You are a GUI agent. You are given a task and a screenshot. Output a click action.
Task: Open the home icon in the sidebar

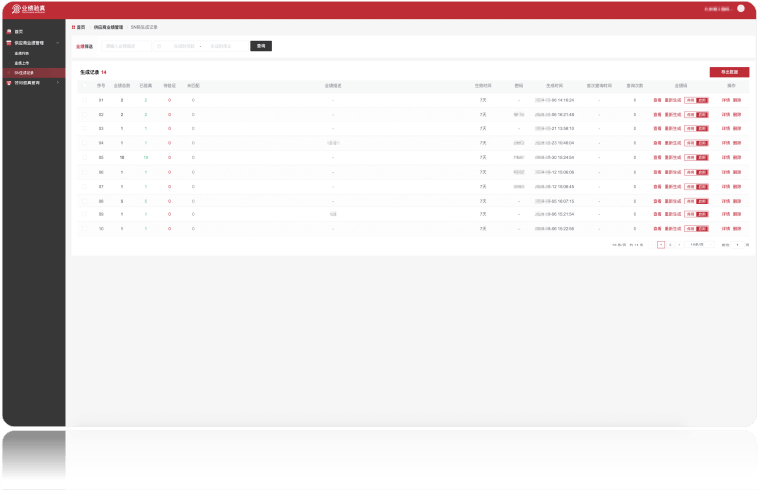tap(9, 32)
